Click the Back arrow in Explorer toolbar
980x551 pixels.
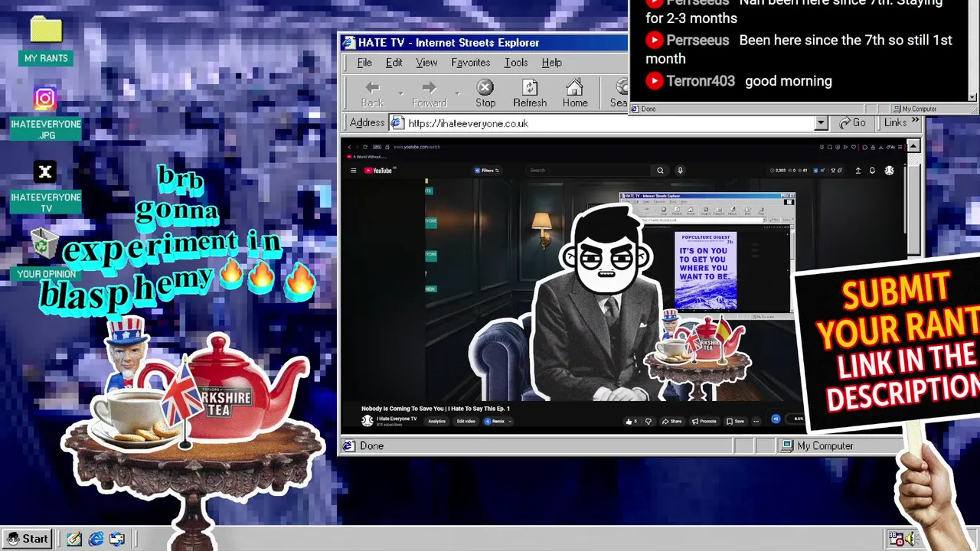click(x=372, y=93)
